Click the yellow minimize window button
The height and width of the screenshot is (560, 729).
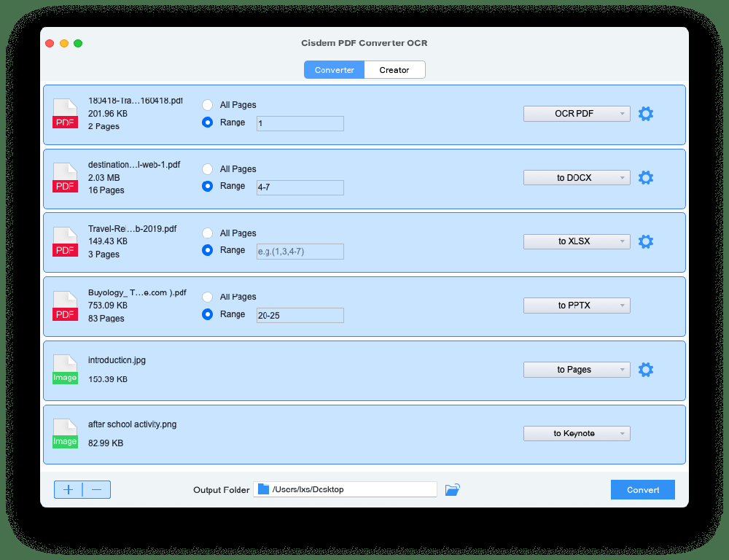point(64,43)
